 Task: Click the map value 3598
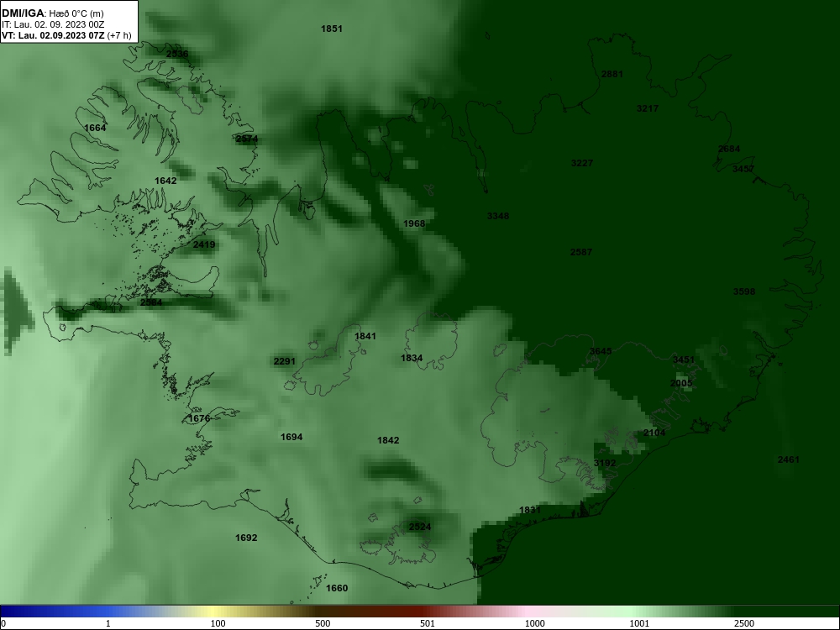click(744, 292)
